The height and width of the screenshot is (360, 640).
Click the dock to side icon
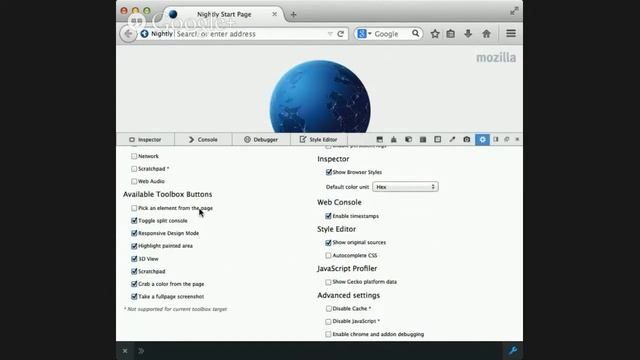click(496, 140)
